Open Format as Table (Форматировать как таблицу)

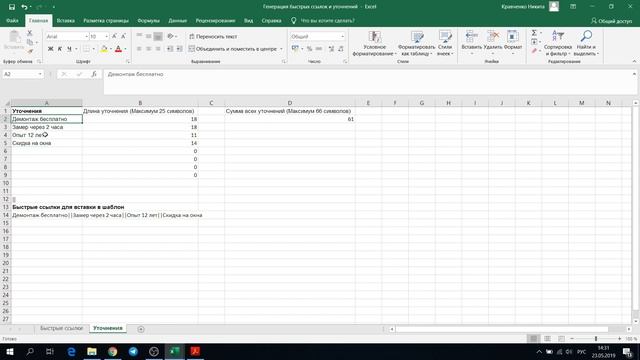(x=416, y=43)
